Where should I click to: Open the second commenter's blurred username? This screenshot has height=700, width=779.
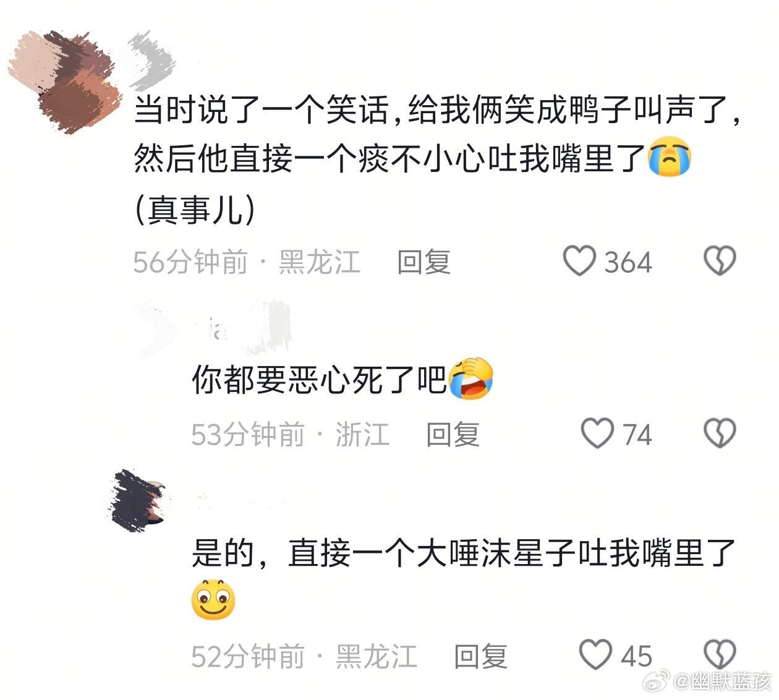coord(242,328)
